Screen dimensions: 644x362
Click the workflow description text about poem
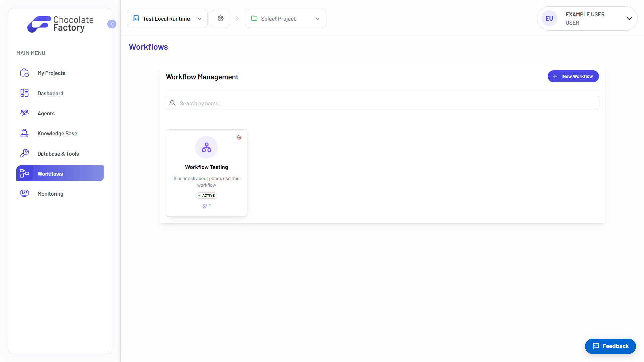(x=206, y=182)
